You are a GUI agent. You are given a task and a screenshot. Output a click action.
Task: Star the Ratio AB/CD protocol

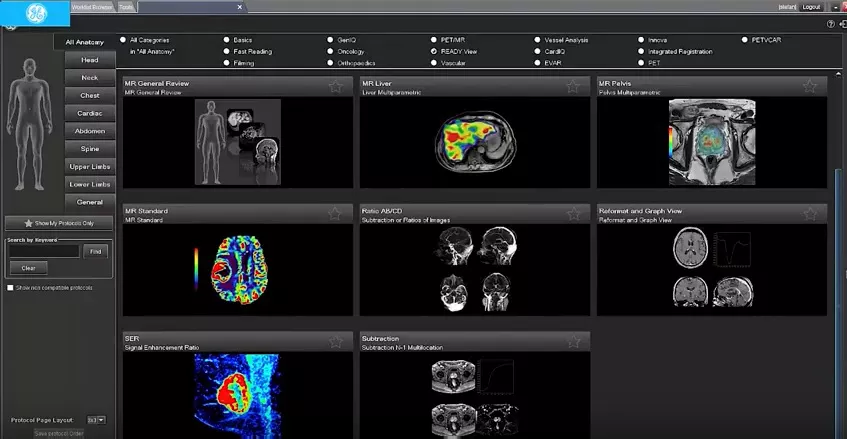point(573,214)
